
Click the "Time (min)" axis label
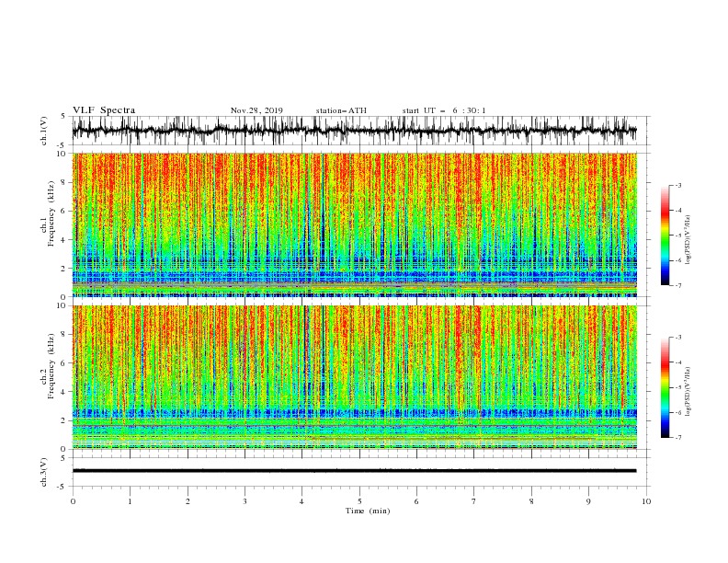point(368,511)
